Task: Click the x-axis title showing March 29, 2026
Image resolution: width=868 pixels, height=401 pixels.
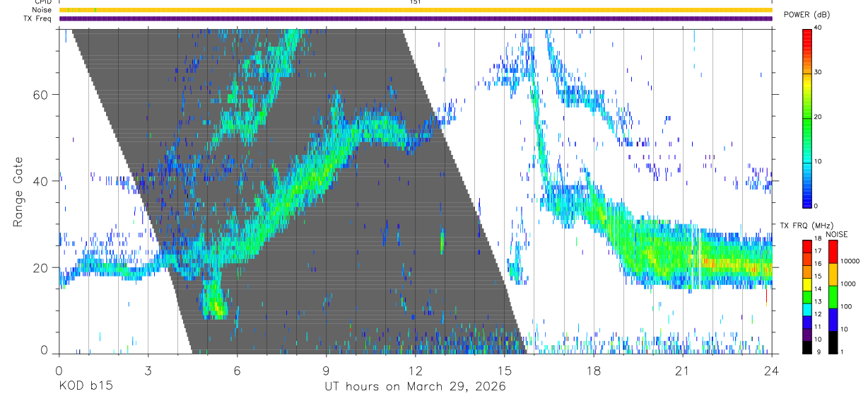Action: pos(415,387)
